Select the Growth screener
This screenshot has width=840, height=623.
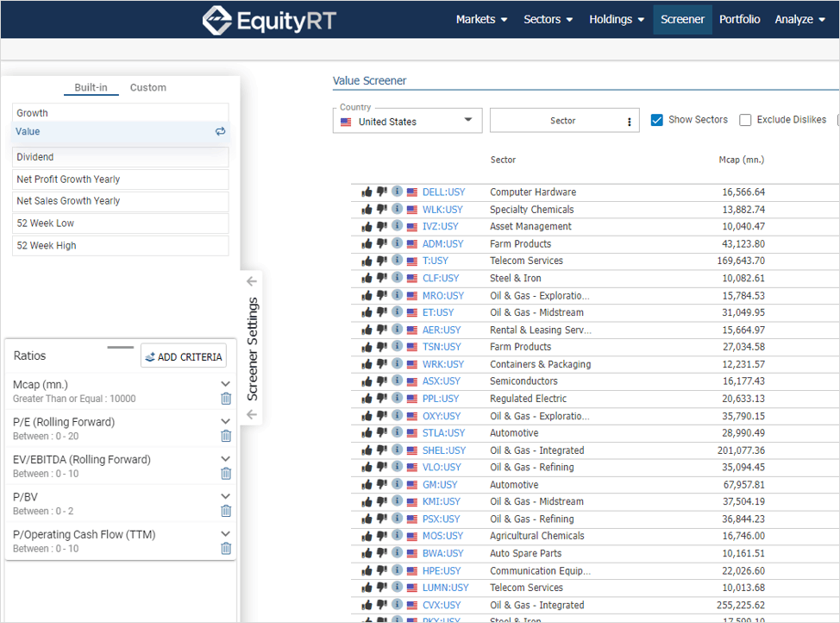(121, 112)
